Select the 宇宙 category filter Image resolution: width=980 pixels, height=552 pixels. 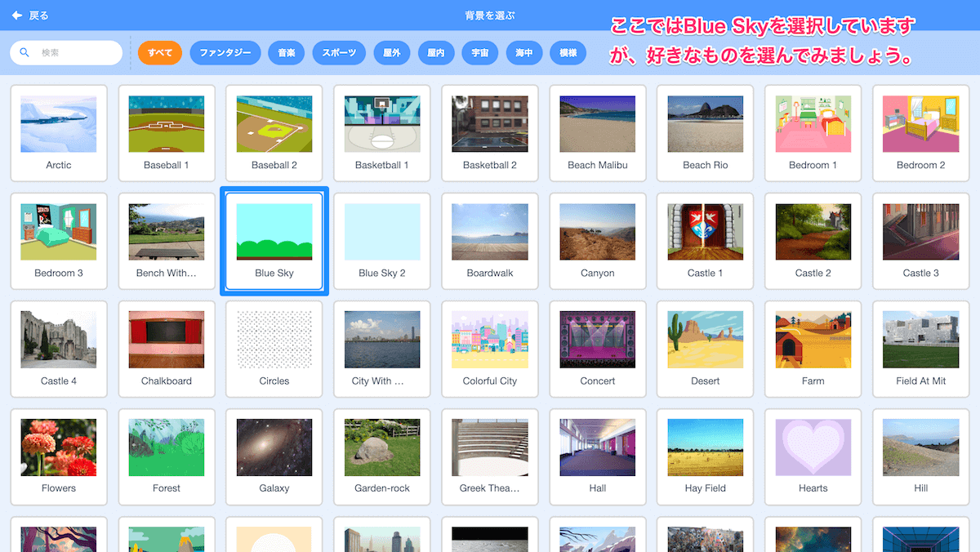point(480,53)
